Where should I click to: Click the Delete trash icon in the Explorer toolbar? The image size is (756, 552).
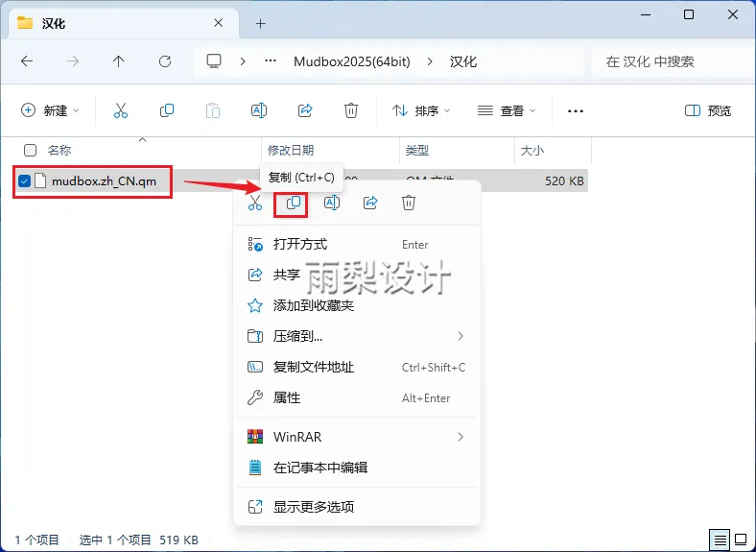coord(351,110)
